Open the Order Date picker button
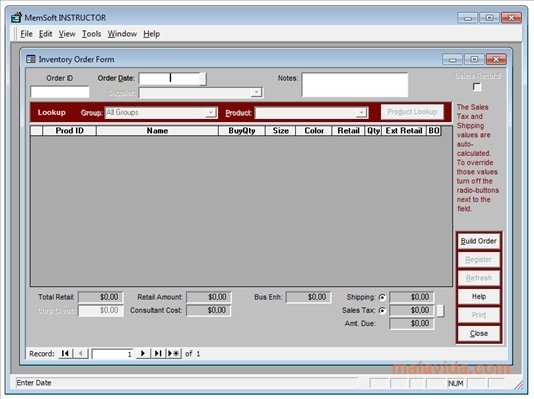The image size is (534, 399). (x=203, y=79)
